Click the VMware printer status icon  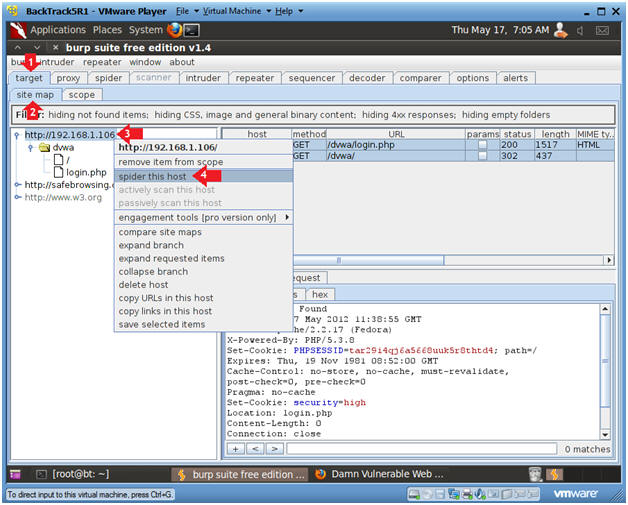pos(467,494)
